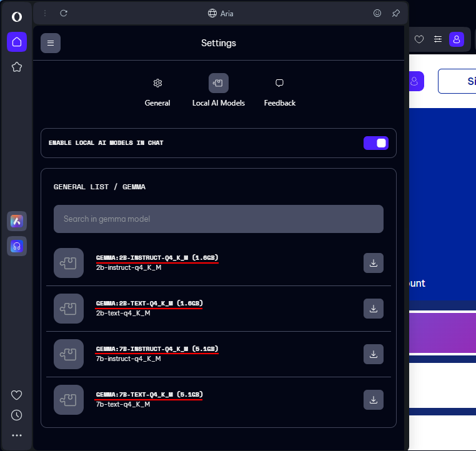Focus the Search in gemma model field
This screenshot has height=451, width=476.
coord(219,219)
